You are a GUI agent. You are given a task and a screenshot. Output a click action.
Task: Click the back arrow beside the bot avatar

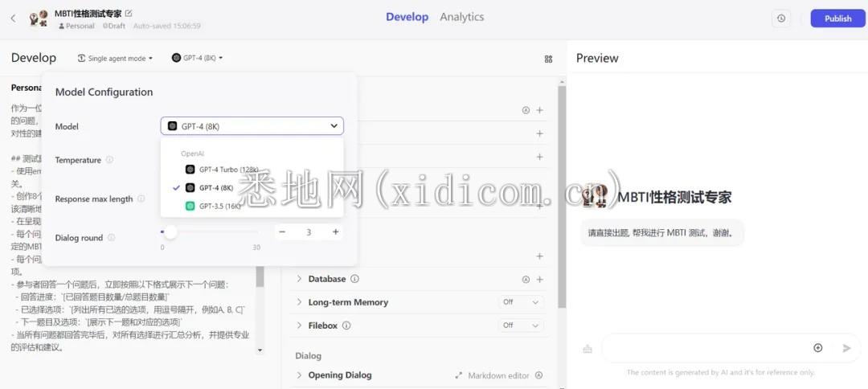13,18
